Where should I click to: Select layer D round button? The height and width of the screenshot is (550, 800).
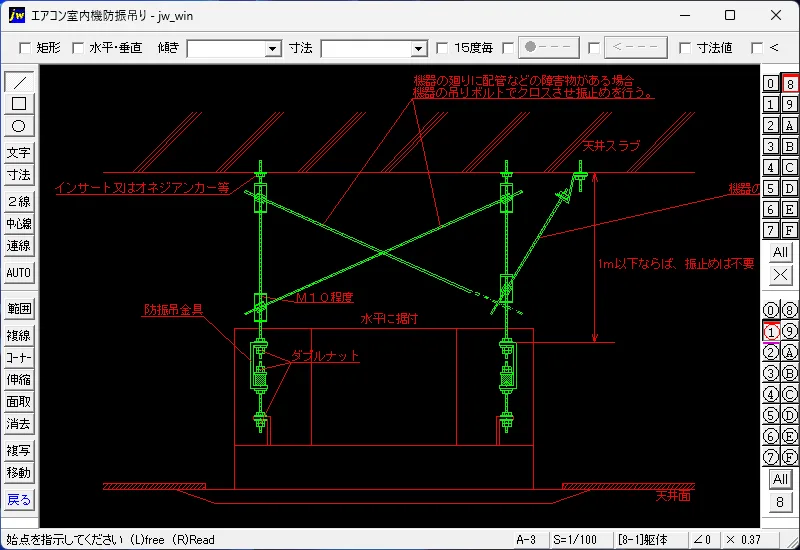click(x=790, y=415)
